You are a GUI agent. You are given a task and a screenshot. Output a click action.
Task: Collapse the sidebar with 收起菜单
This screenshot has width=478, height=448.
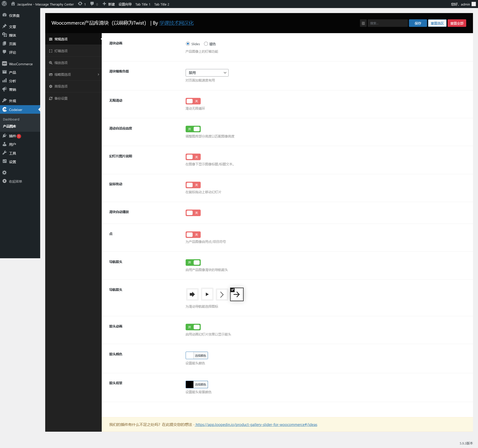15,181
